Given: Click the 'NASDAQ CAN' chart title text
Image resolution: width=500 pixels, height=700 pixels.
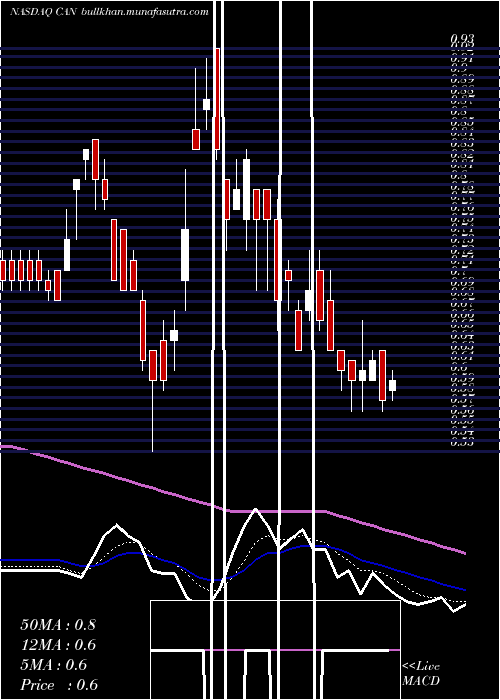Looking at the screenshot, I should click(x=44, y=12).
